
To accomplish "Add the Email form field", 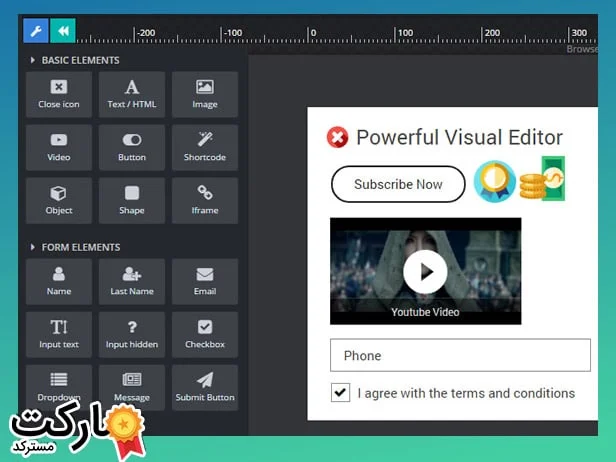I will coord(205,281).
